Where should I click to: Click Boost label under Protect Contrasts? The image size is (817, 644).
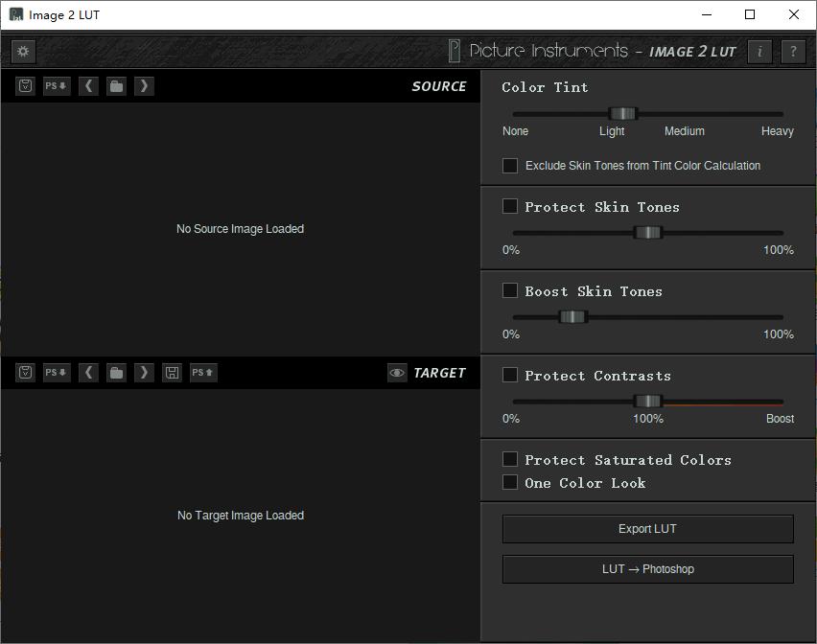[x=780, y=419]
